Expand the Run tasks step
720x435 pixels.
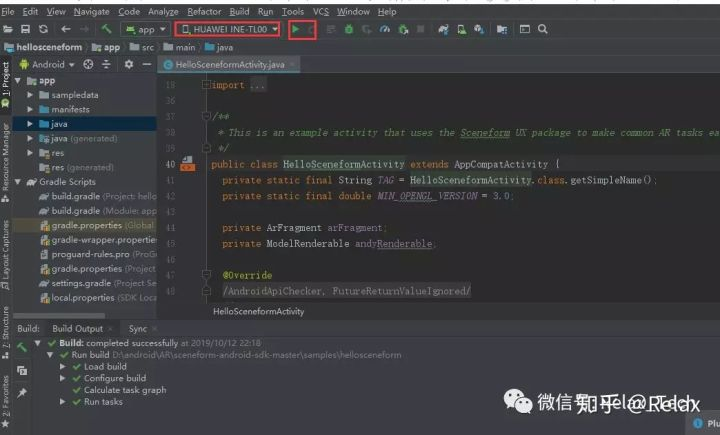pos(63,401)
